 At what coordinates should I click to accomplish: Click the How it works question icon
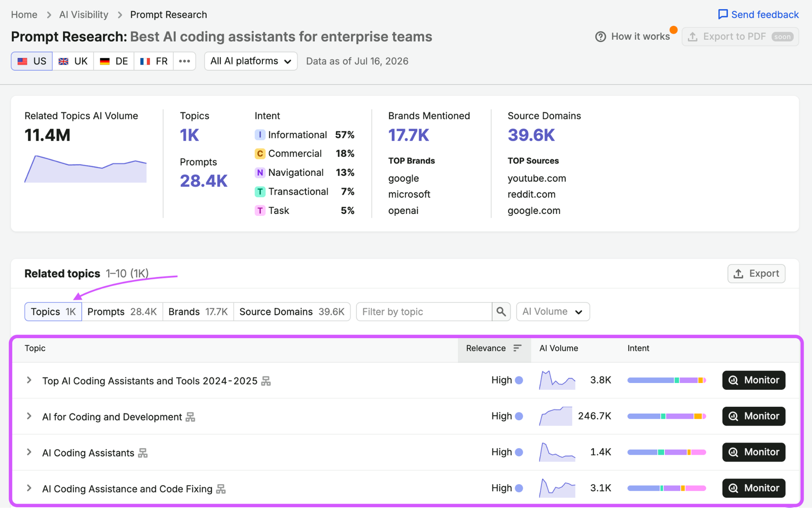click(600, 37)
